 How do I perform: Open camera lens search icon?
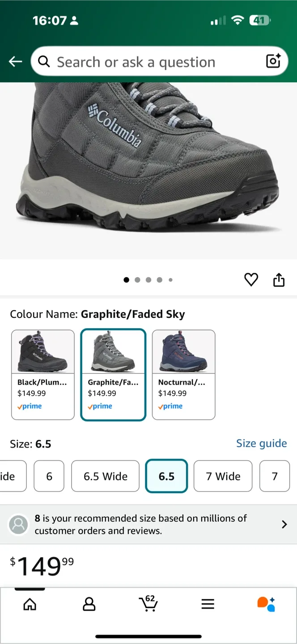click(273, 61)
